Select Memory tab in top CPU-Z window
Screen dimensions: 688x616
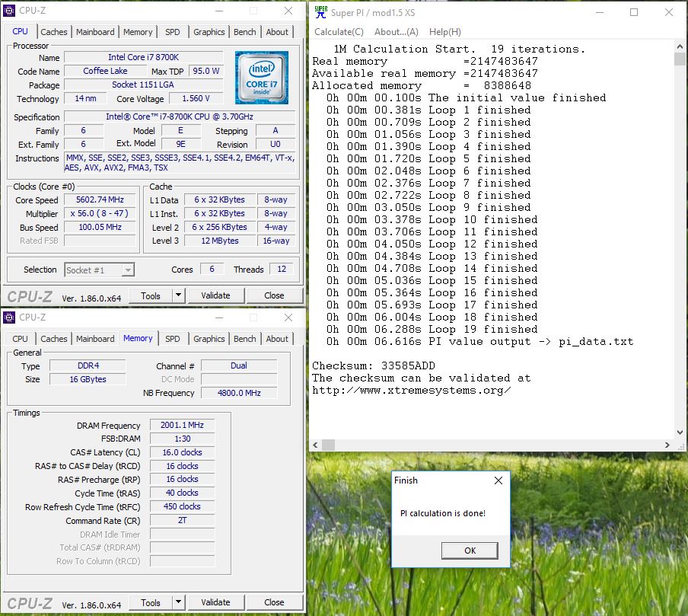[x=138, y=32]
